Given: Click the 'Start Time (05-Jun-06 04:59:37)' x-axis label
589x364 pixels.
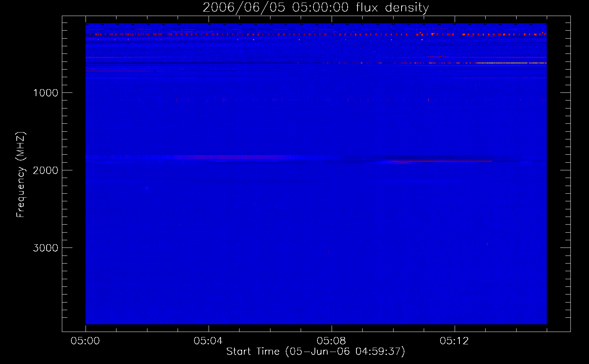Looking at the screenshot, I should (316, 352).
